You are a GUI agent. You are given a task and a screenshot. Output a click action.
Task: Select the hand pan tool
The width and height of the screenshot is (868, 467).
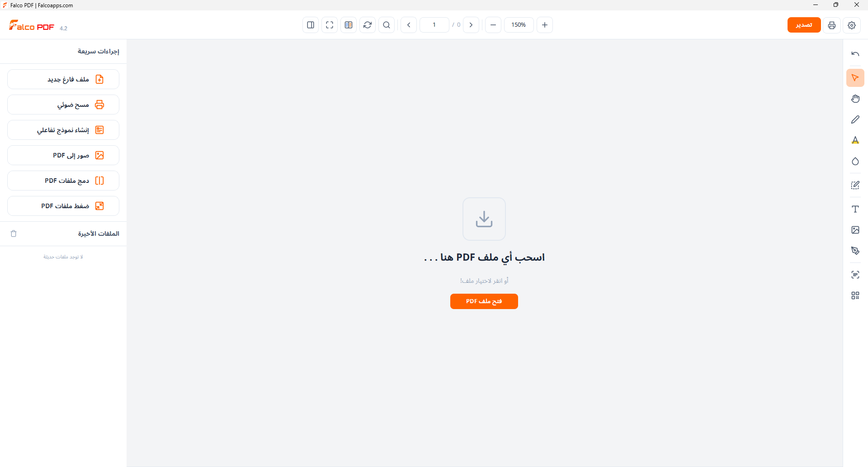(x=855, y=99)
